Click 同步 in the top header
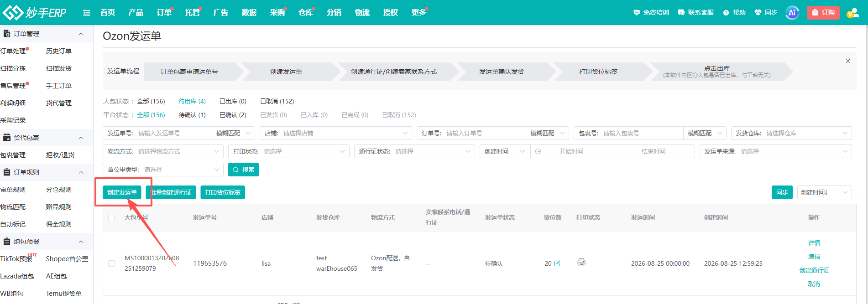The image size is (868, 304). pyautogui.click(x=766, y=13)
